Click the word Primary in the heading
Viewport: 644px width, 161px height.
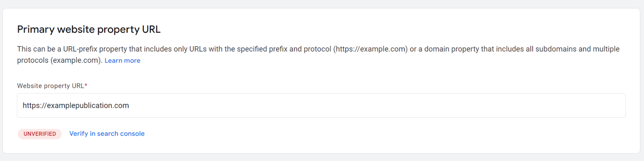click(35, 29)
